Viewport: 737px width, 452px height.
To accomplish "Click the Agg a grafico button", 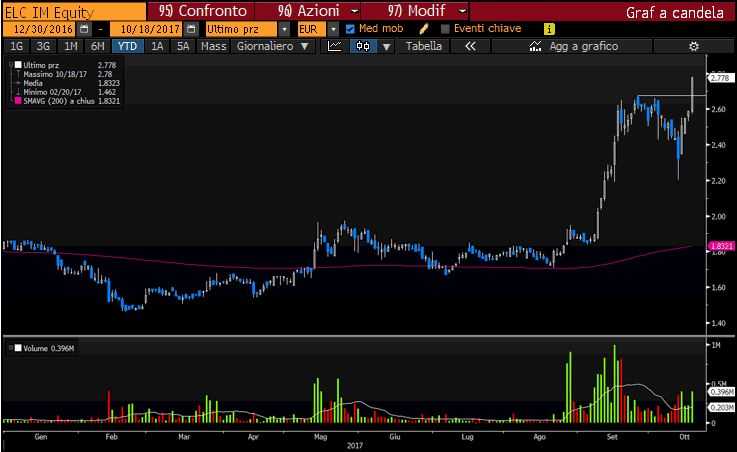I will tap(572, 46).
